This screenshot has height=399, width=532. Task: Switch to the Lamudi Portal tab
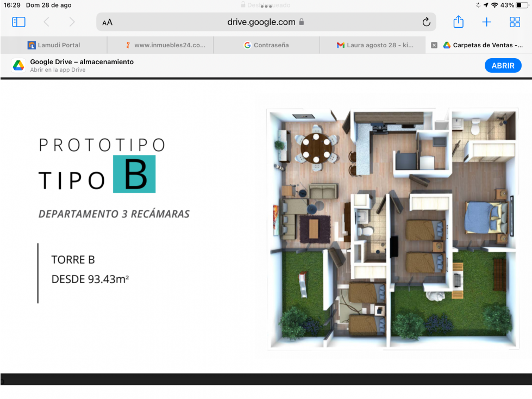(54, 45)
